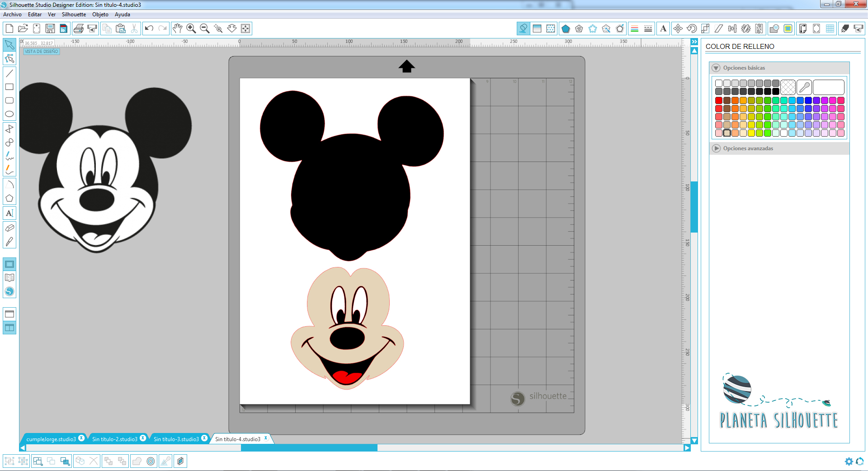Screen dimensions: 868x471
Task: Click horizontal scrollbar right arrow
Action: [687, 448]
